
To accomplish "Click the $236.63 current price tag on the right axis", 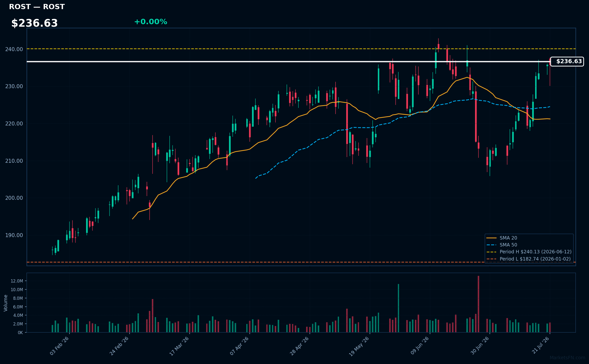I will (x=567, y=61).
